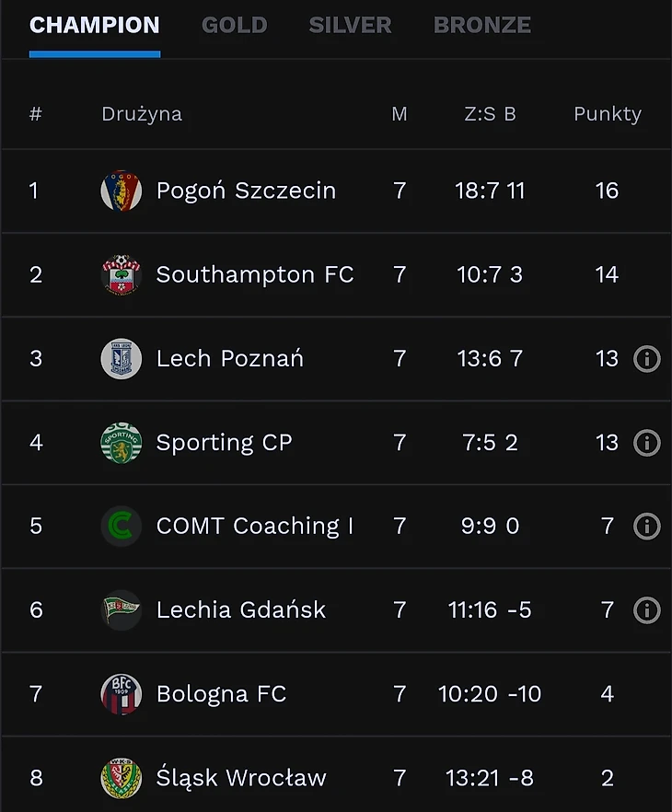Click the Lechia Gdańsk flag logo

point(121,610)
